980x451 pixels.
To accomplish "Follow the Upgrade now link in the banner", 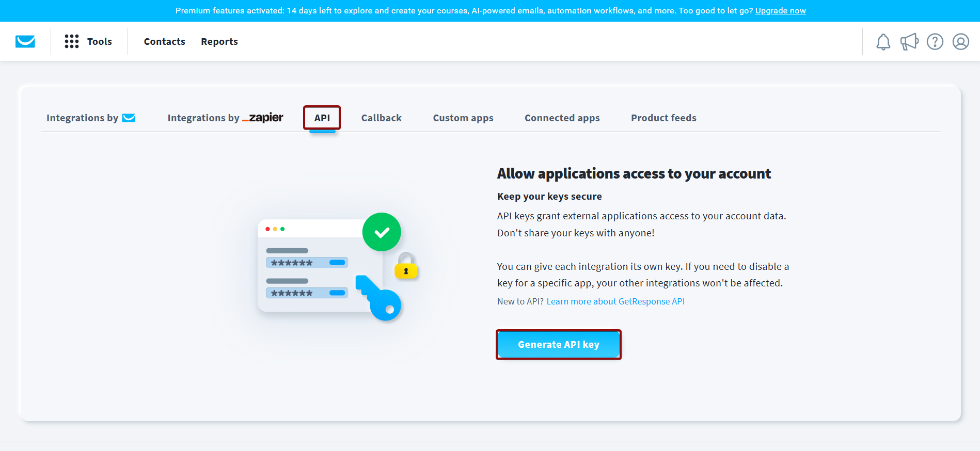I will (780, 11).
